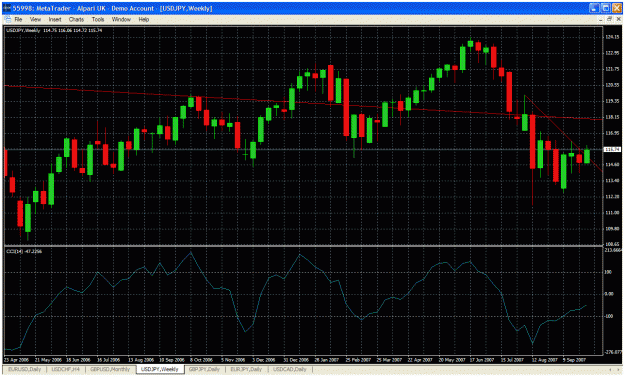Click the 28 Jan 2007 date label
The height and width of the screenshot is (377, 625).
pyautogui.click(x=326, y=359)
